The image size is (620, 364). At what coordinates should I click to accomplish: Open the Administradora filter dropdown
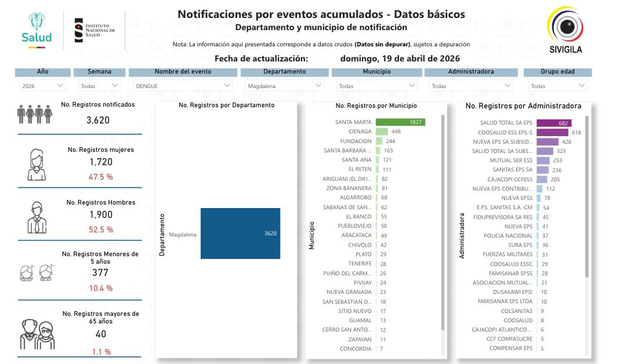tap(469, 86)
